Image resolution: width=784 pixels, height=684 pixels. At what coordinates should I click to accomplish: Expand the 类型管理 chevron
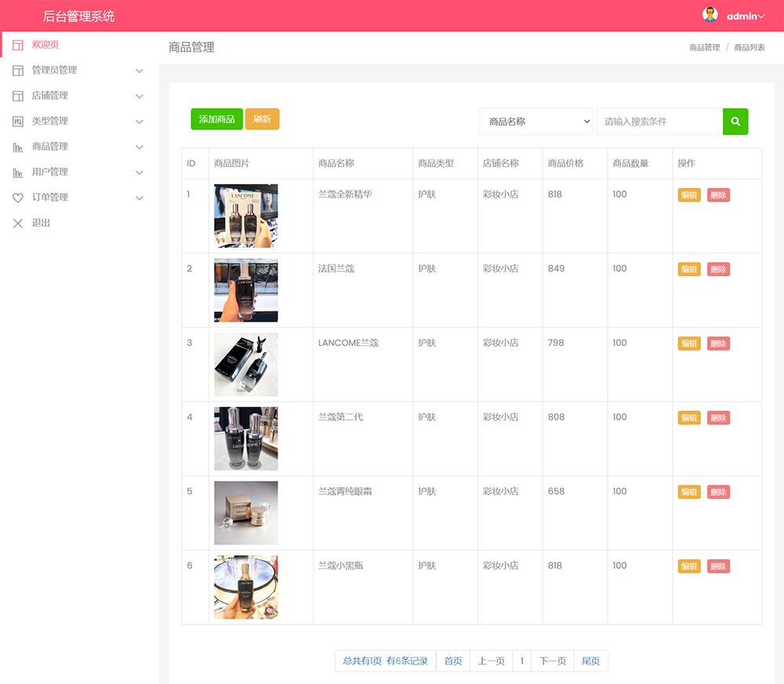click(x=140, y=122)
